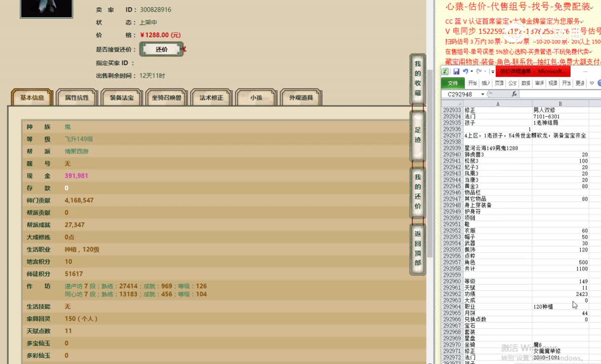Open the Undo history dropdown arrow
This screenshot has height=364, width=601.
(x=471, y=72)
